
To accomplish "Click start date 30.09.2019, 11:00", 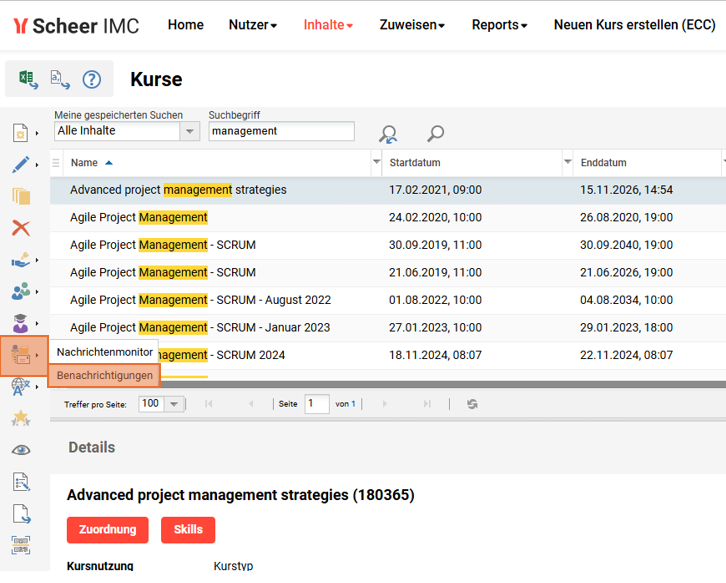I will tap(435, 245).
